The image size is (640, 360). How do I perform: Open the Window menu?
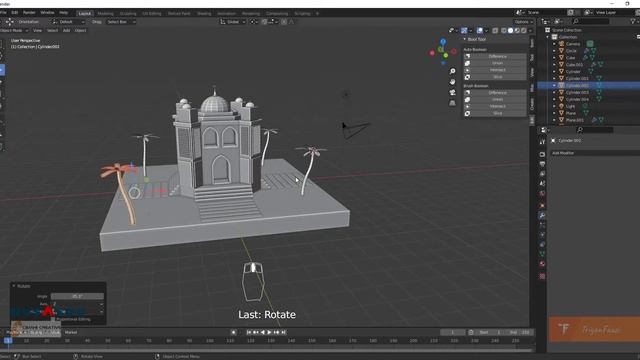point(47,13)
